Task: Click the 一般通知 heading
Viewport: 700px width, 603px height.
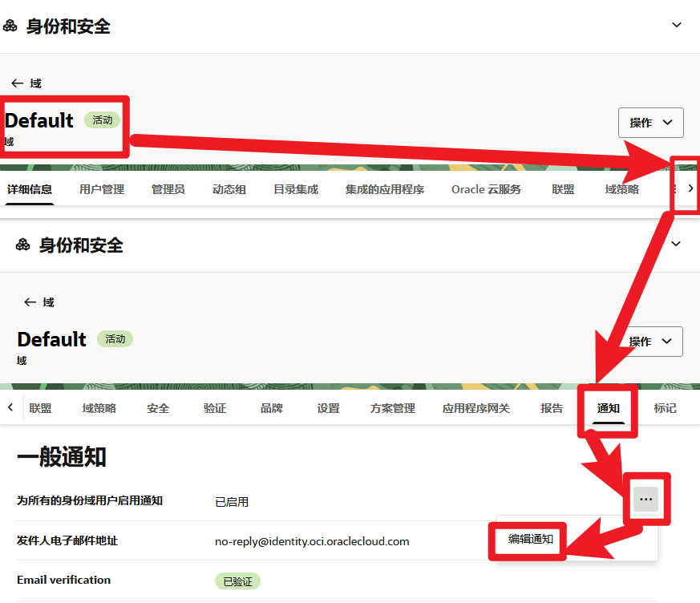Action: tap(62, 456)
